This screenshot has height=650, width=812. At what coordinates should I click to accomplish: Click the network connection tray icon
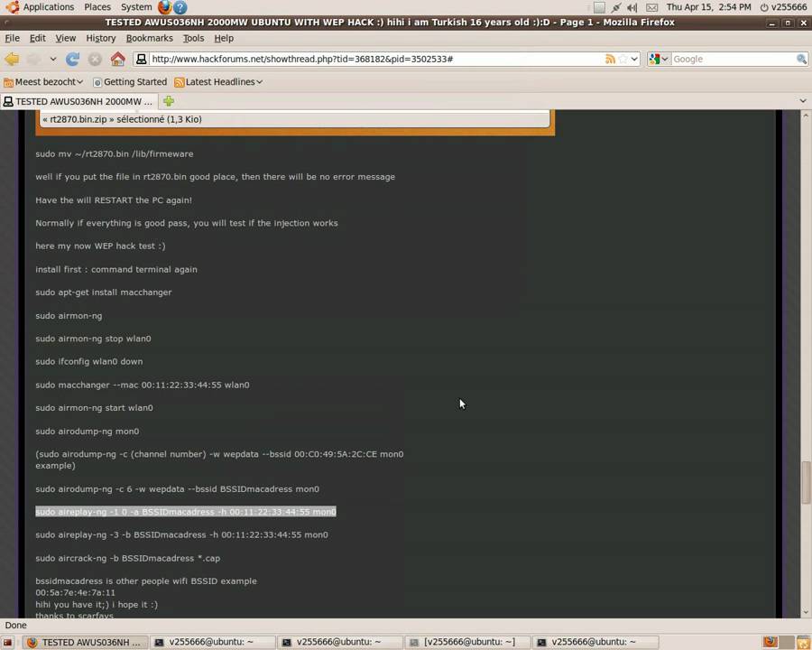(615, 7)
